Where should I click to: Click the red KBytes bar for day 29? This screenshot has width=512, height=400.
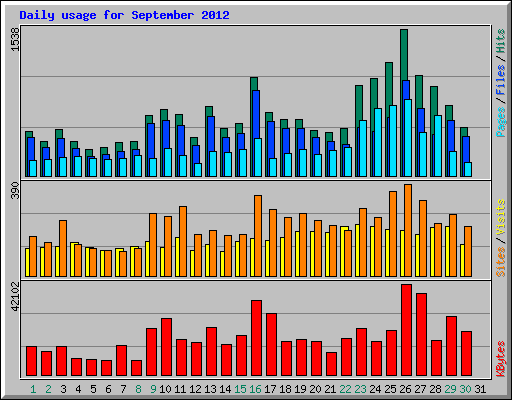coord(451,346)
